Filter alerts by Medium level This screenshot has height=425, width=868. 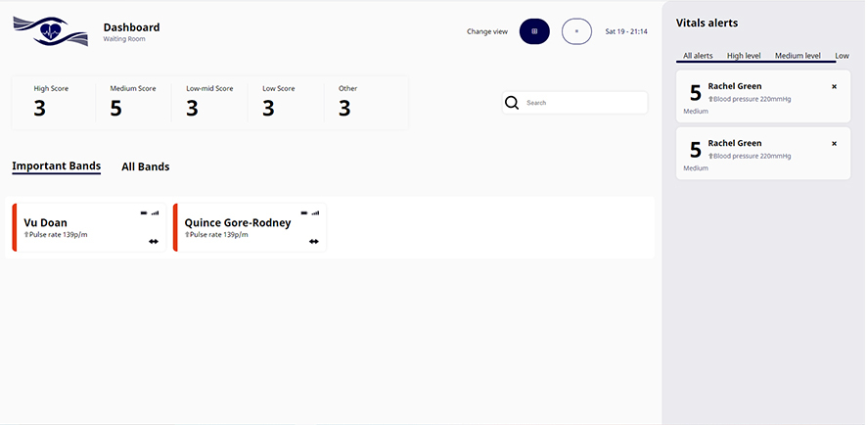pyautogui.click(x=798, y=56)
